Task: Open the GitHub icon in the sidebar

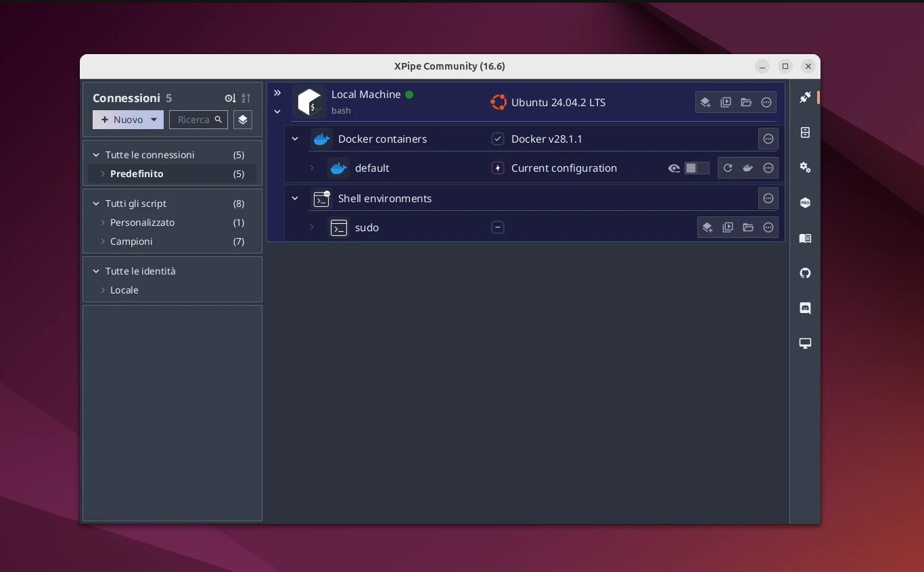Action: click(x=805, y=273)
